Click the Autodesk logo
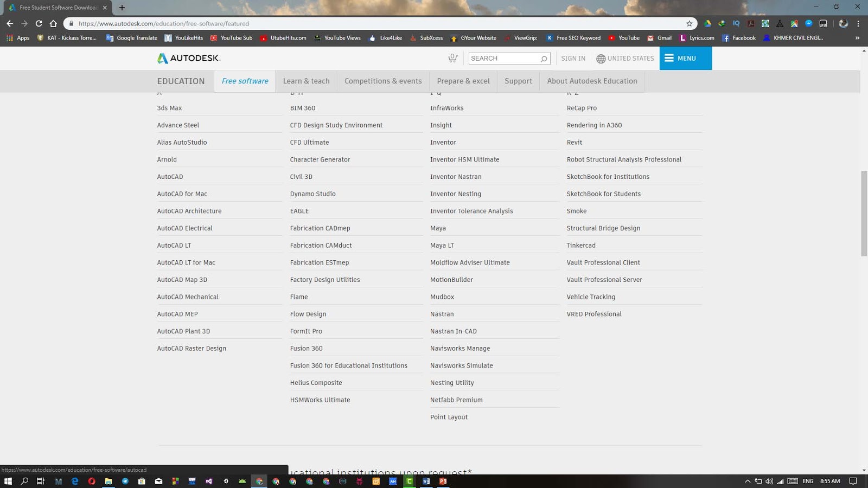This screenshot has height=488, width=868. tap(188, 58)
